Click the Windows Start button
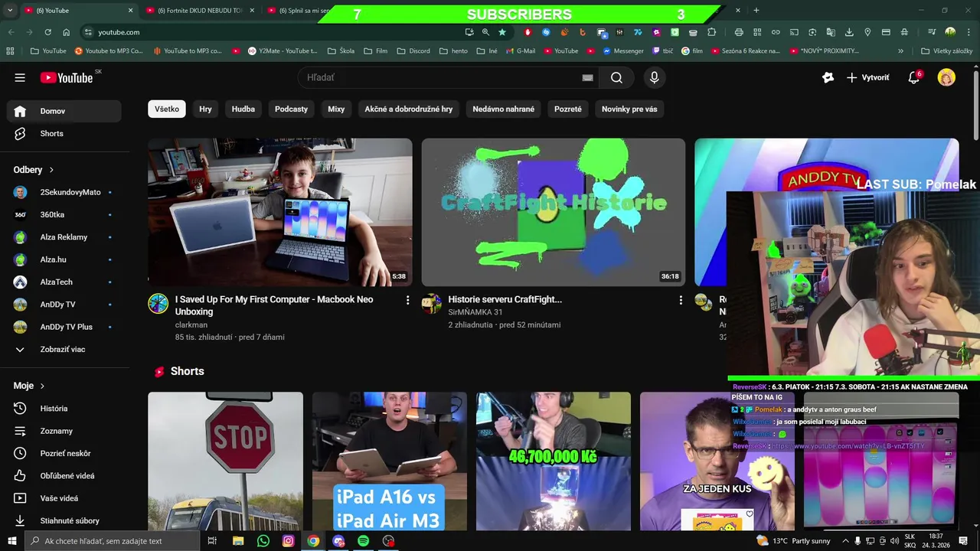The width and height of the screenshot is (980, 551). pyautogui.click(x=11, y=541)
